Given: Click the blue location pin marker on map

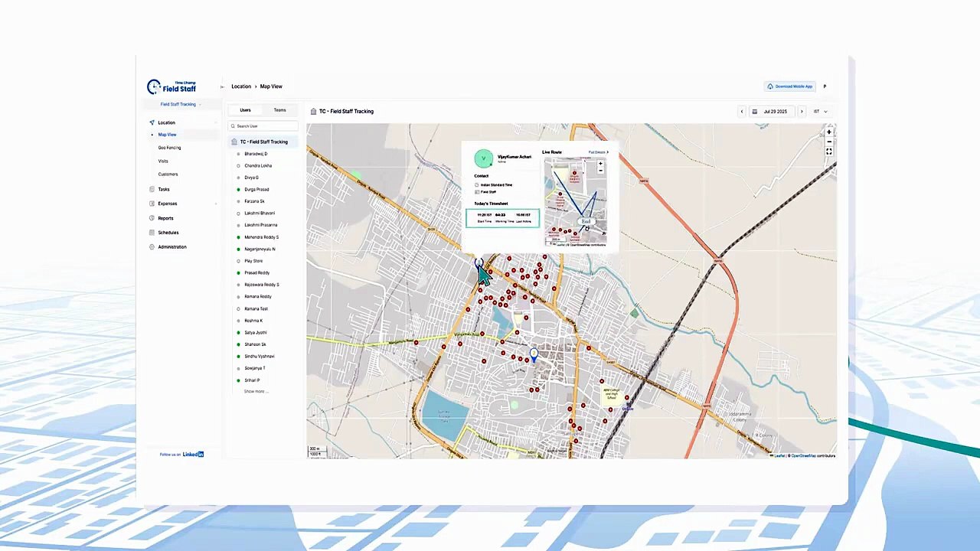Looking at the screenshot, I should 534,355.
